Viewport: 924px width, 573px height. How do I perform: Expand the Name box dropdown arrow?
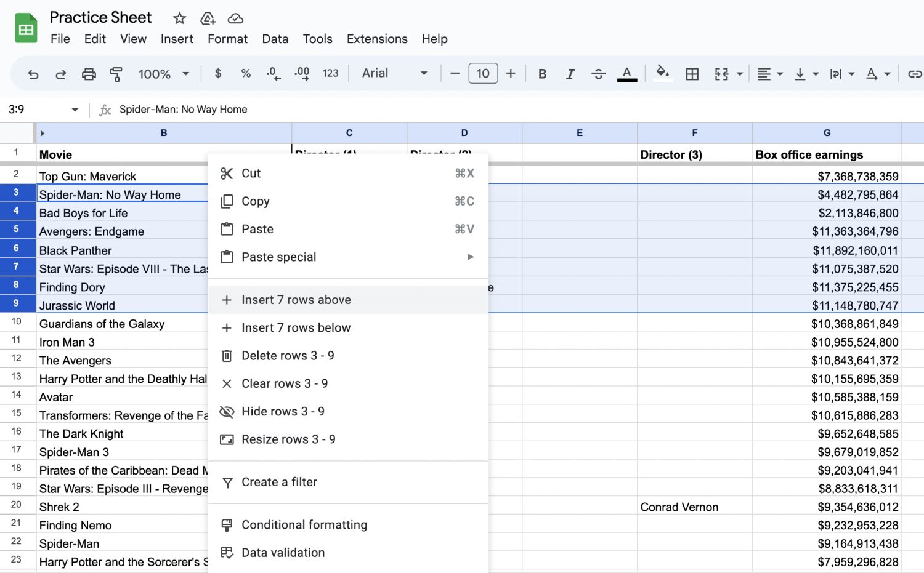(75, 110)
